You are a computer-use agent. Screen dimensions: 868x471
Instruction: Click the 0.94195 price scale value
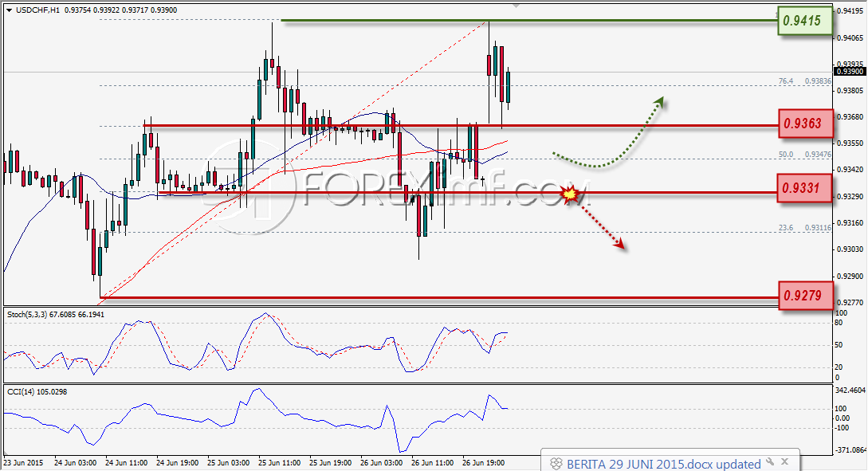(850, 10)
